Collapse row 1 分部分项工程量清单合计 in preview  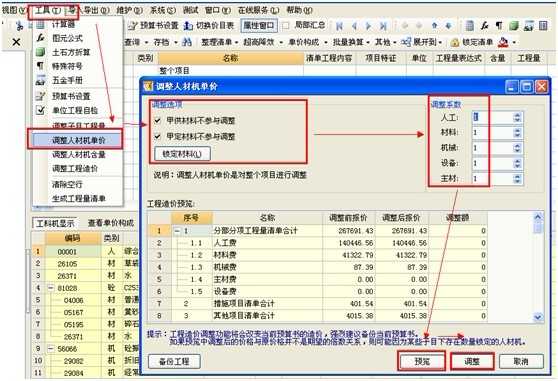(177, 231)
